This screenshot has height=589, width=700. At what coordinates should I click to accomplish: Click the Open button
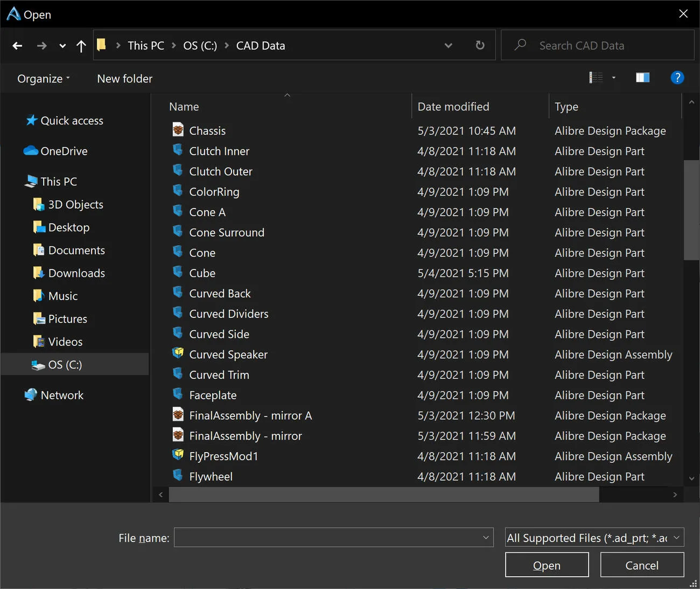click(547, 565)
